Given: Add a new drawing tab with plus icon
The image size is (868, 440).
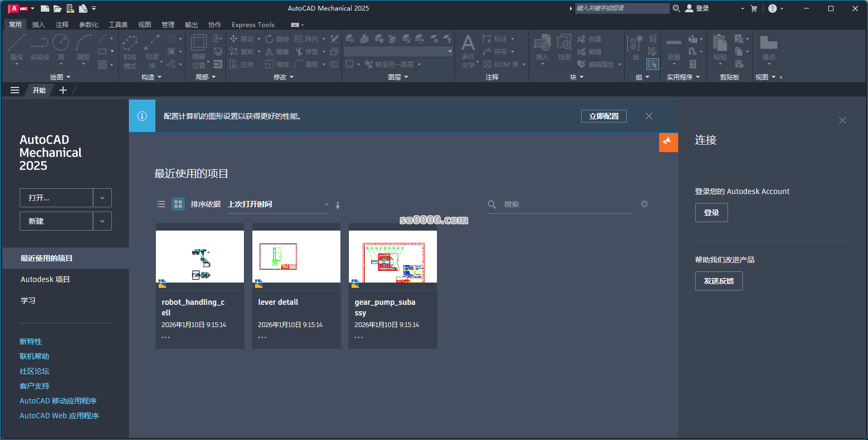Looking at the screenshot, I should click(x=63, y=90).
